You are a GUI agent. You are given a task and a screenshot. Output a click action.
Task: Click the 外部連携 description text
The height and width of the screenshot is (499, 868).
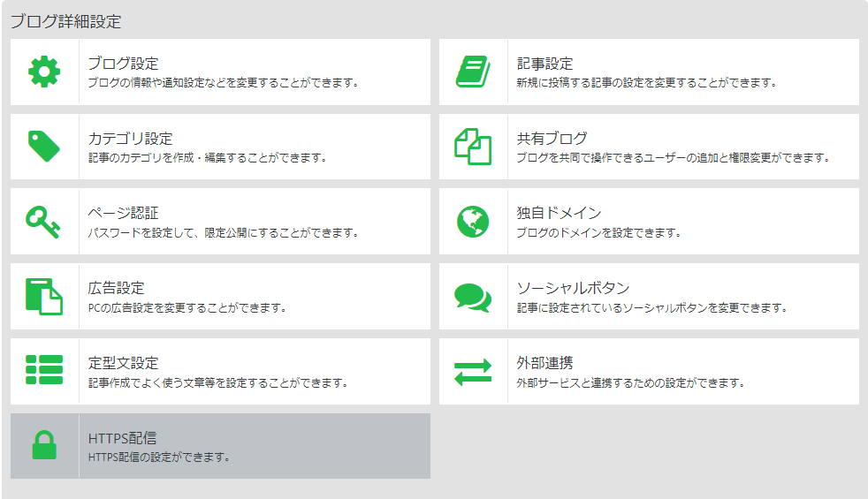point(631,383)
